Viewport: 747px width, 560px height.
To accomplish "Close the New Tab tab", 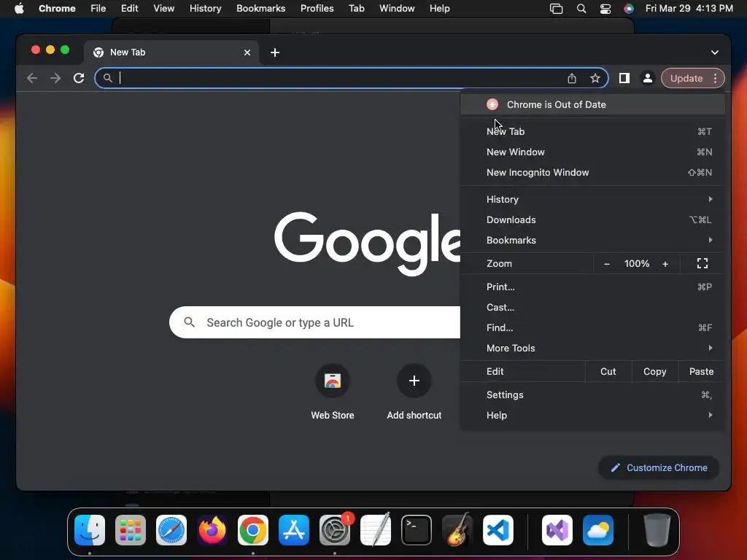I will pos(247,52).
